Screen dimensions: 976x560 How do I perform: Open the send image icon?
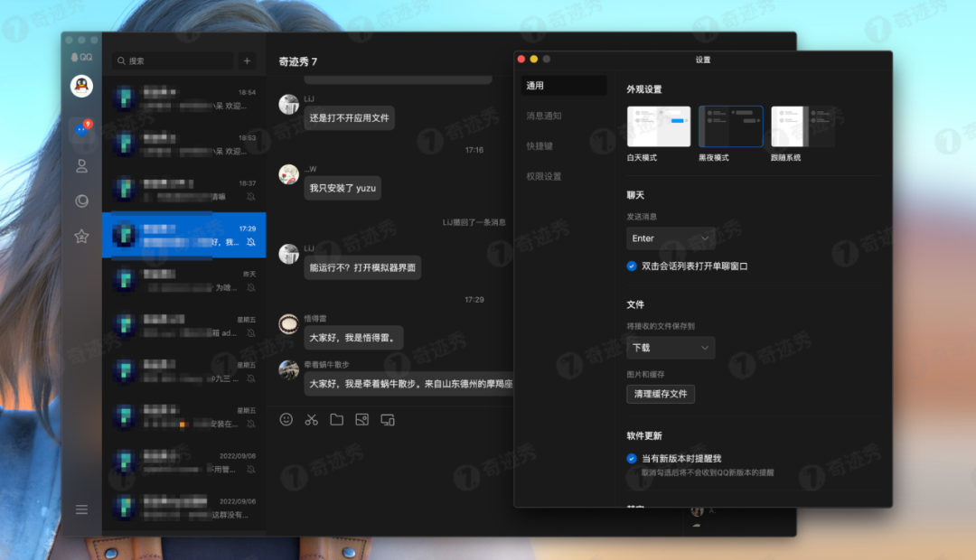coord(361,419)
